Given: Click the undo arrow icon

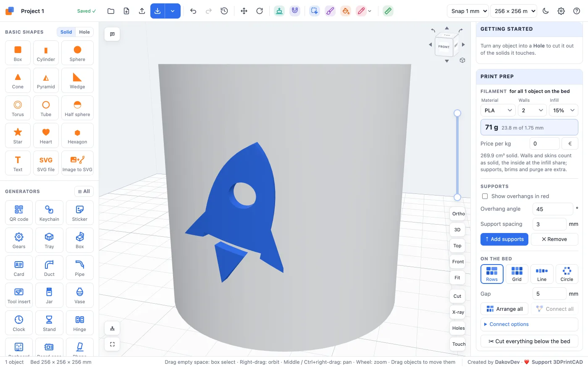Looking at the screenshot, I should 193,11.
